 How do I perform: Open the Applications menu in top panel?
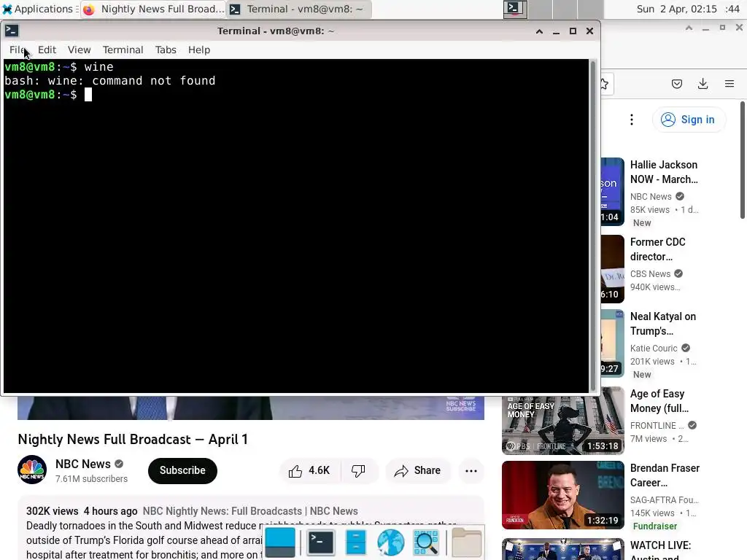click(39, 9)
